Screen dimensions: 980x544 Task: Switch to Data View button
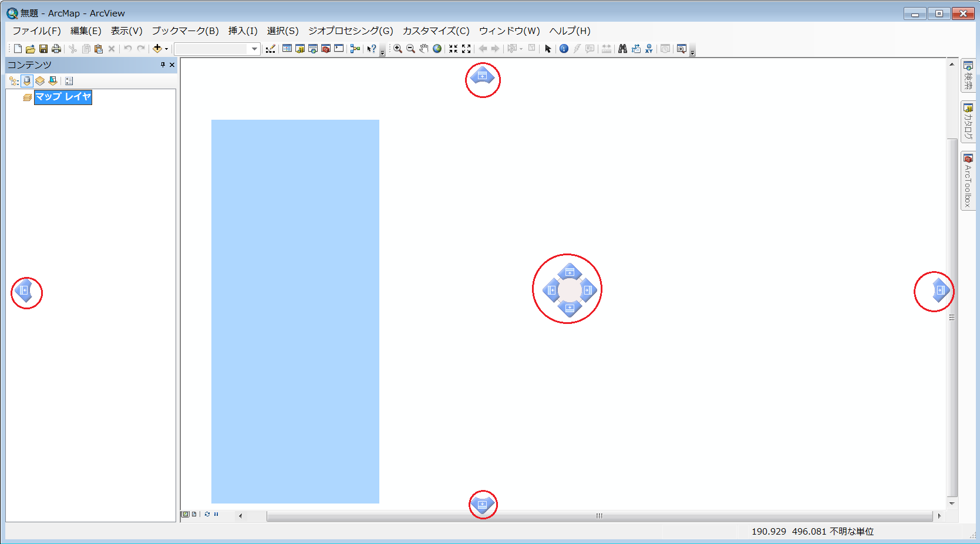[x=186, y=514]
